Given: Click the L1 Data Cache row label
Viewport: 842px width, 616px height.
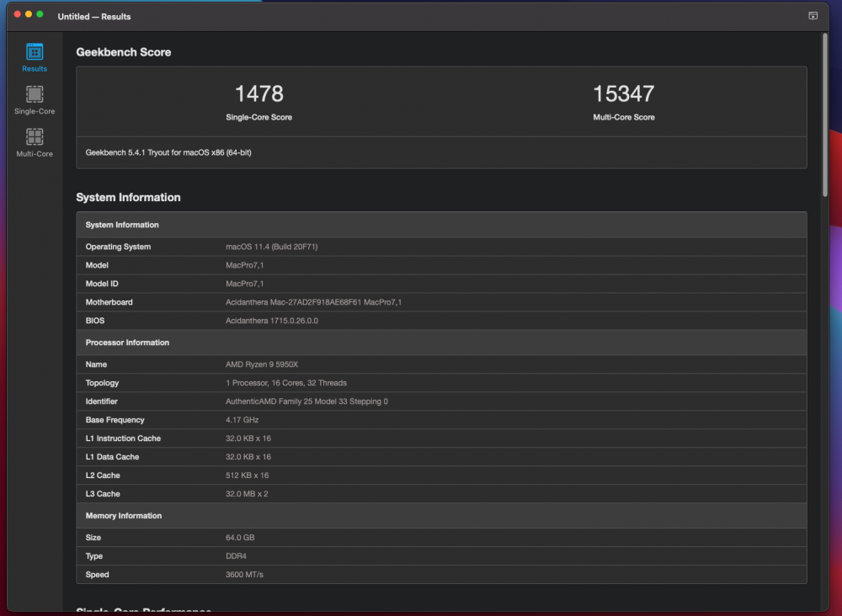Looking at the screenshot, I should [112, 457].
